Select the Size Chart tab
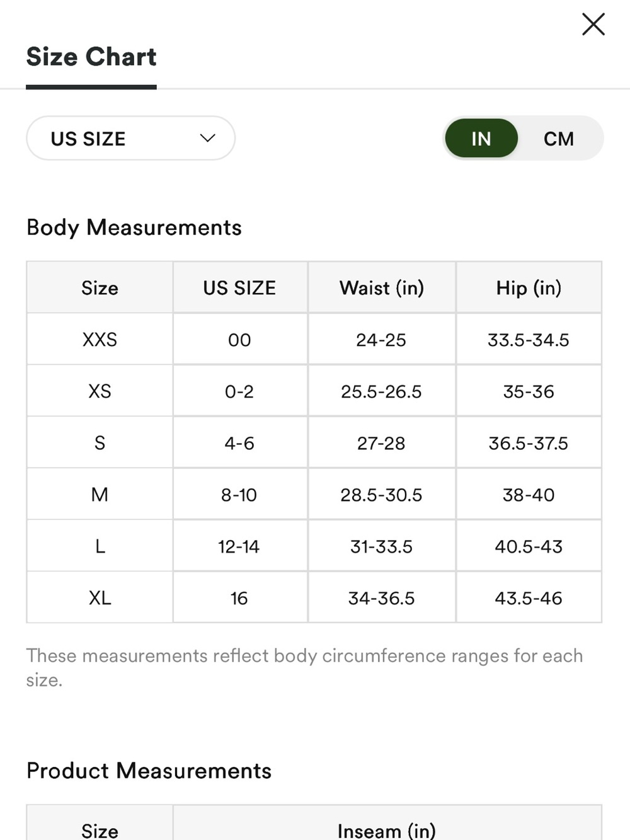The width and height of the screenshot is (630, 840). (91, 57)
